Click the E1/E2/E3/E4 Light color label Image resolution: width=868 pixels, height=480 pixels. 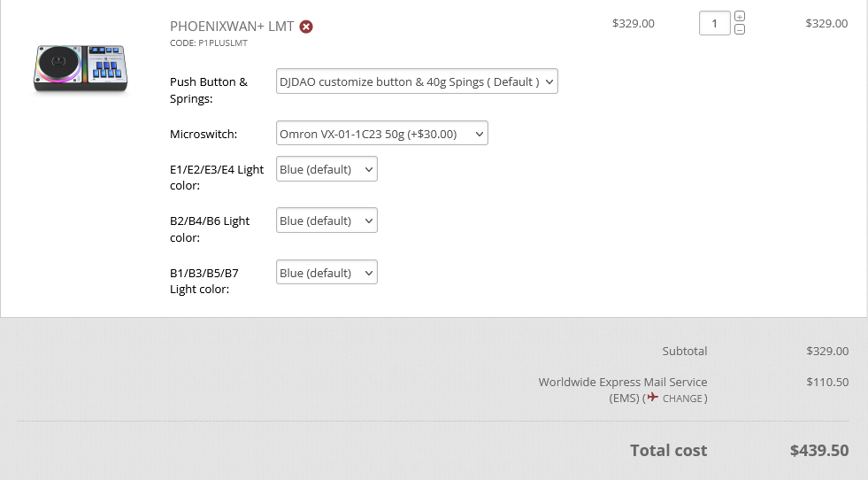(x=217, y=177)
